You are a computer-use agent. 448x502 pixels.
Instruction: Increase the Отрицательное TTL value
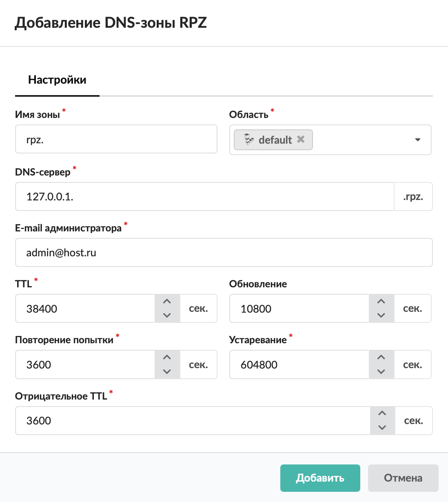point(382,413)
